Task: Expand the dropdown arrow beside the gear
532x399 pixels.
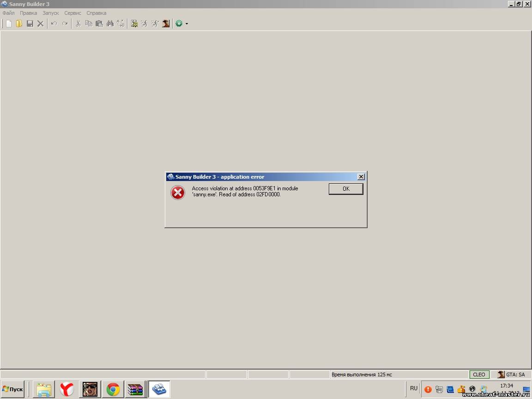Action: point(187,24)
